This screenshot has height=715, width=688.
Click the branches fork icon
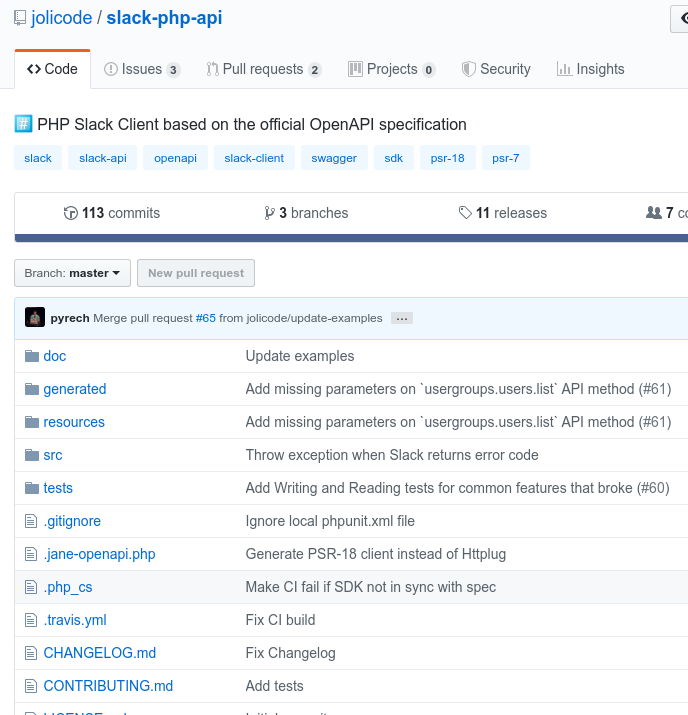pyautogui.click(x=269, y=213)
